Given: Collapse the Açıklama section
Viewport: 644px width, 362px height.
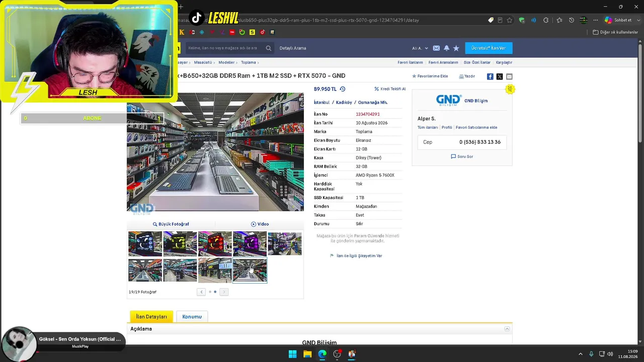Looking at the screenshot, I should (507, 329).
